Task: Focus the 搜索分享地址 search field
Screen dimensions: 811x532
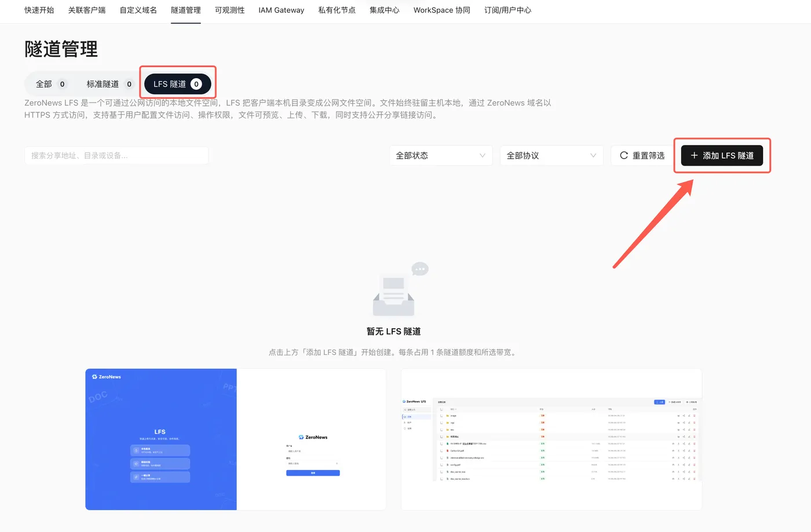Action: coord(116,156)
